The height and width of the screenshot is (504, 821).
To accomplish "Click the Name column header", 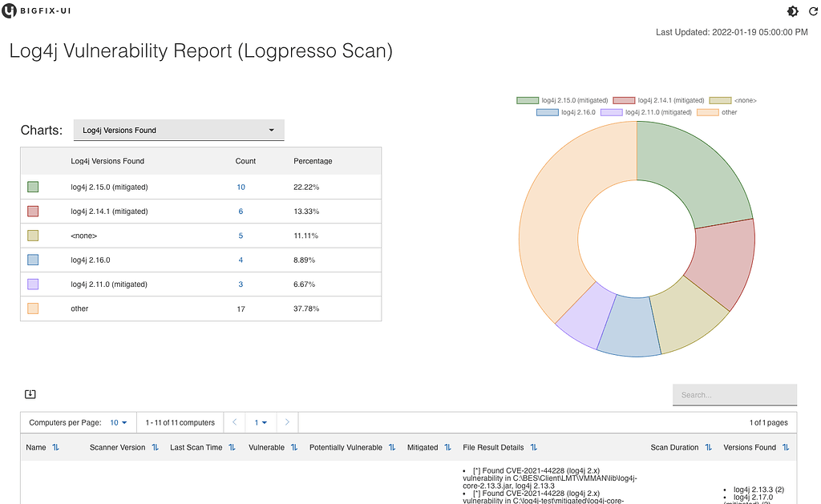I will [x=36, y=447].
